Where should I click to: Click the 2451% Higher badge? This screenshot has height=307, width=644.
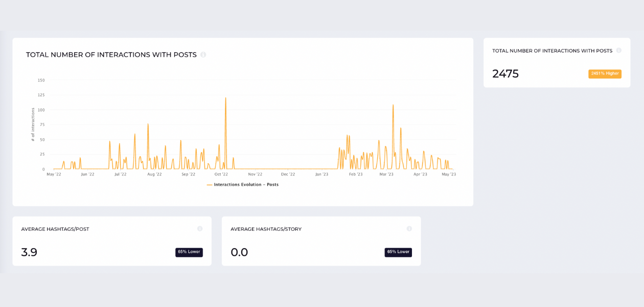(x=605, y=74)
